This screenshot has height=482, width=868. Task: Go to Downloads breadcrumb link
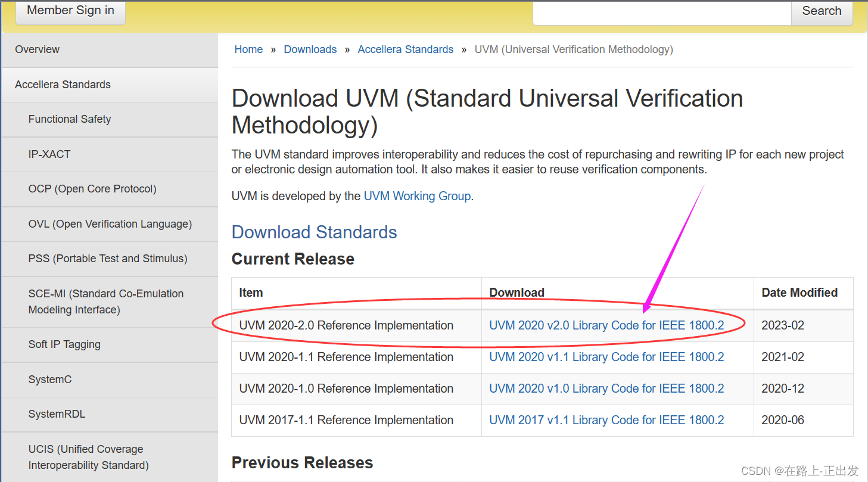tap(310, 49)
